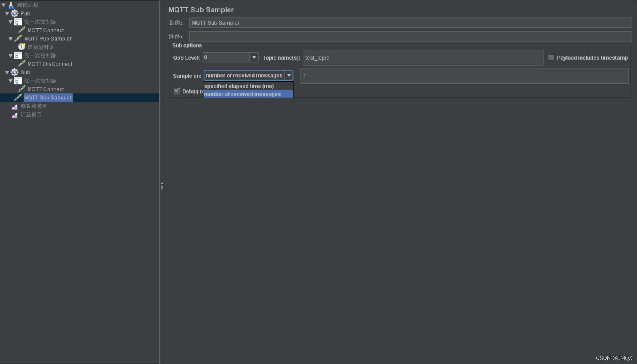This screenshot has height=364, width=637.
Task: Click the Topic name test_topic field
Action: [422, 58]
